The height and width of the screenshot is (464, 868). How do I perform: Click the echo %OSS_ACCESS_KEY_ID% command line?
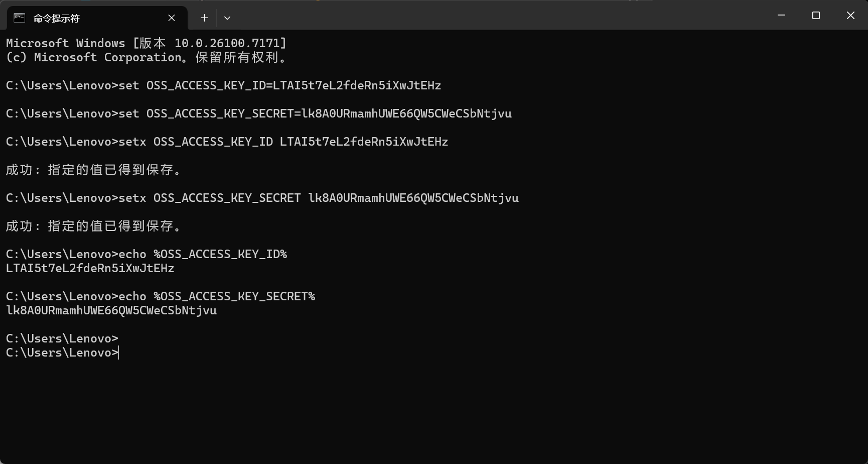[147, 254]
